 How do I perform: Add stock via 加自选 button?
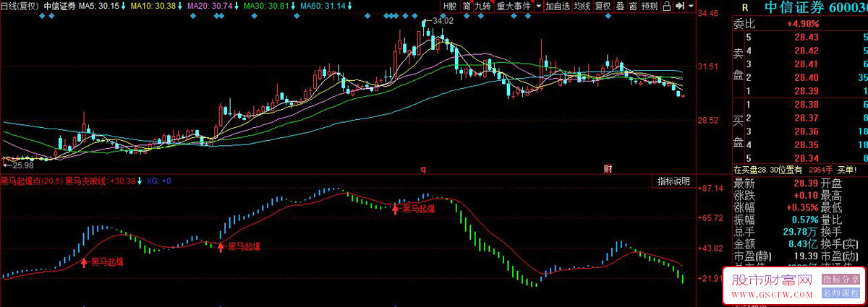point(558,6)
